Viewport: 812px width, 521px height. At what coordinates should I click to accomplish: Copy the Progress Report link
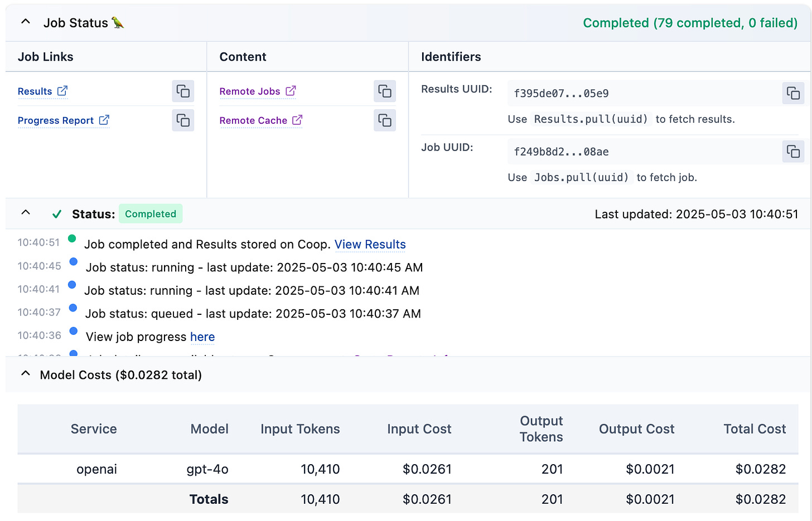pos(183,120)
